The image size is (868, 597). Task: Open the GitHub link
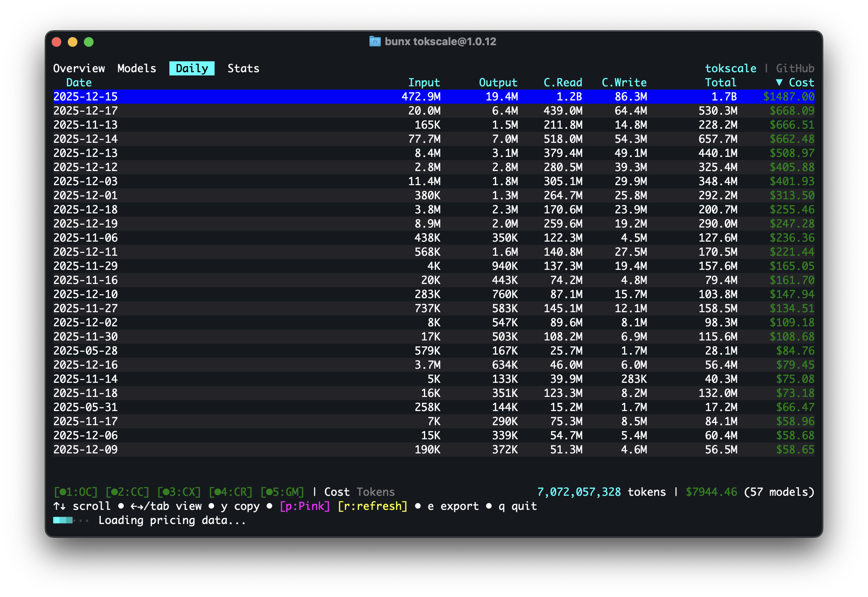coord(795,68)
